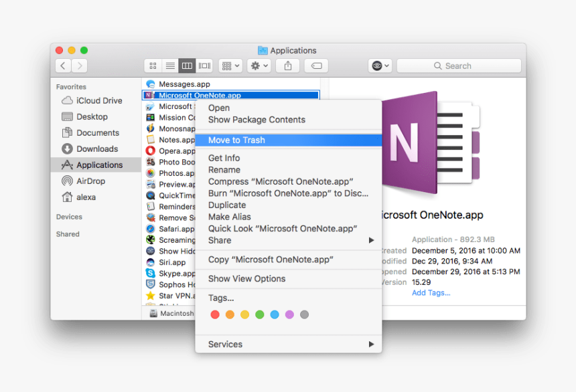Image resolution: width=576 pixels, height=392 pixels.
Task: Apply the gray tag color
Action: pos(304,314)
